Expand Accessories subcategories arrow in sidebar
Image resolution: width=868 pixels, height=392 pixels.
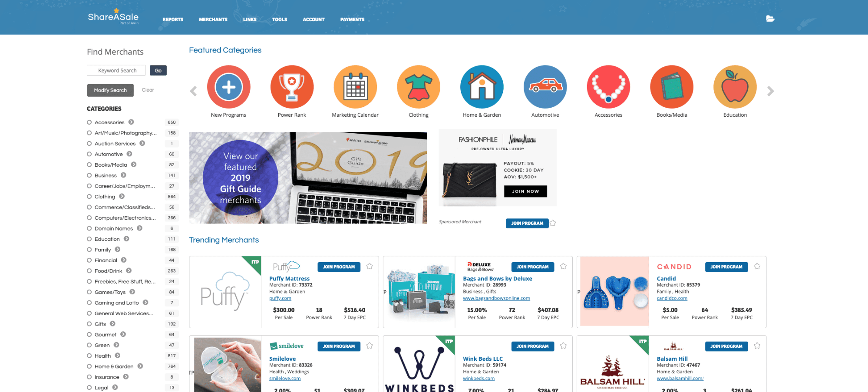point(131,122)
